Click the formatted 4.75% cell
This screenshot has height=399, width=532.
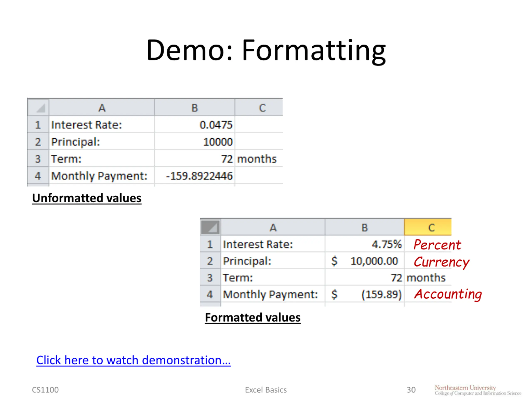point(364,244)
